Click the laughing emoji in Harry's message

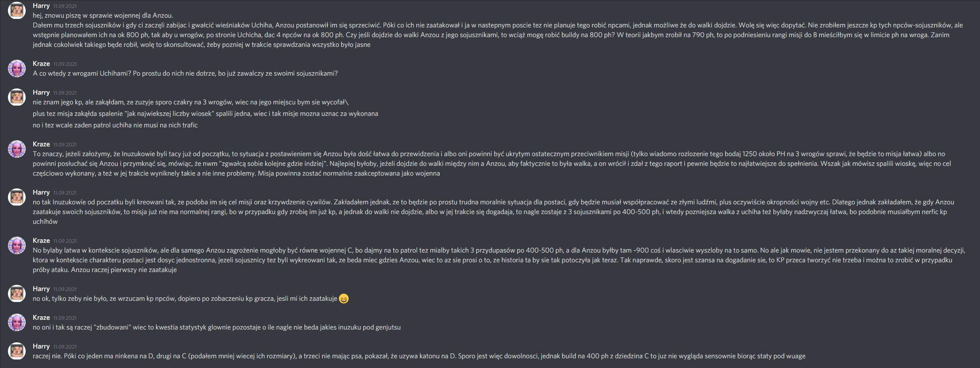click(344, 299)
